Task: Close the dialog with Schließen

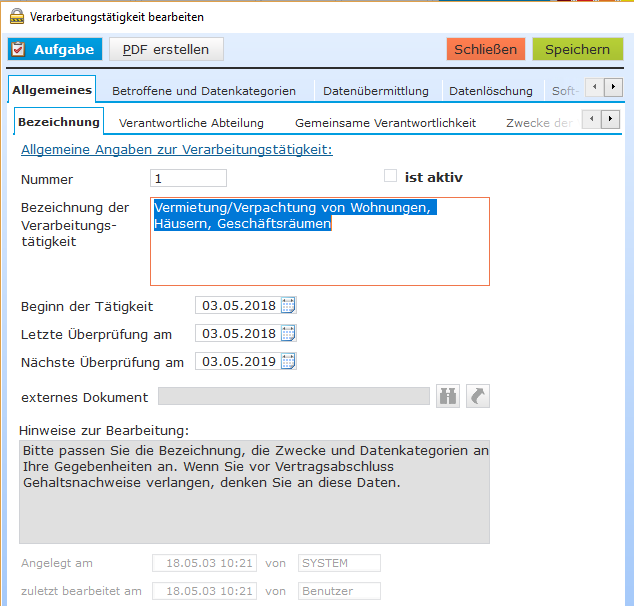Action: (486, 49)
